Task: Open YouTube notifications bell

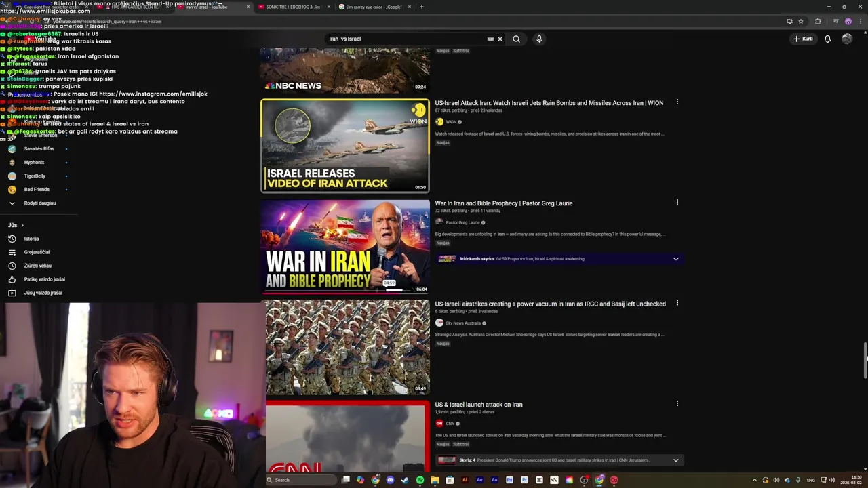Action: (x=827, y=39)
